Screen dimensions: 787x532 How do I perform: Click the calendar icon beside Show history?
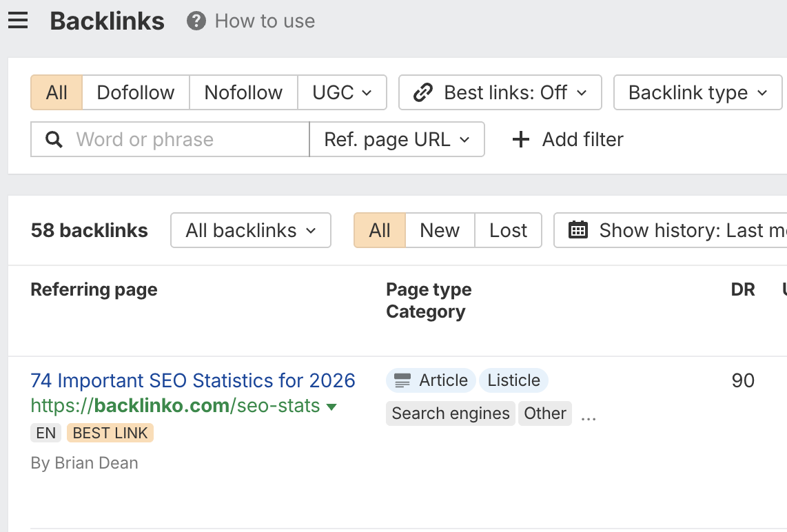click(578, 230)
